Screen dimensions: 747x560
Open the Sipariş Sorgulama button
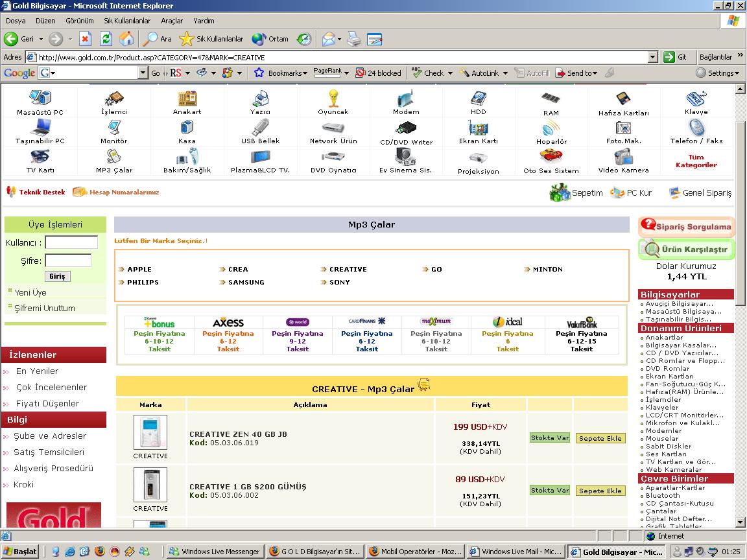(x=686, y=226)
